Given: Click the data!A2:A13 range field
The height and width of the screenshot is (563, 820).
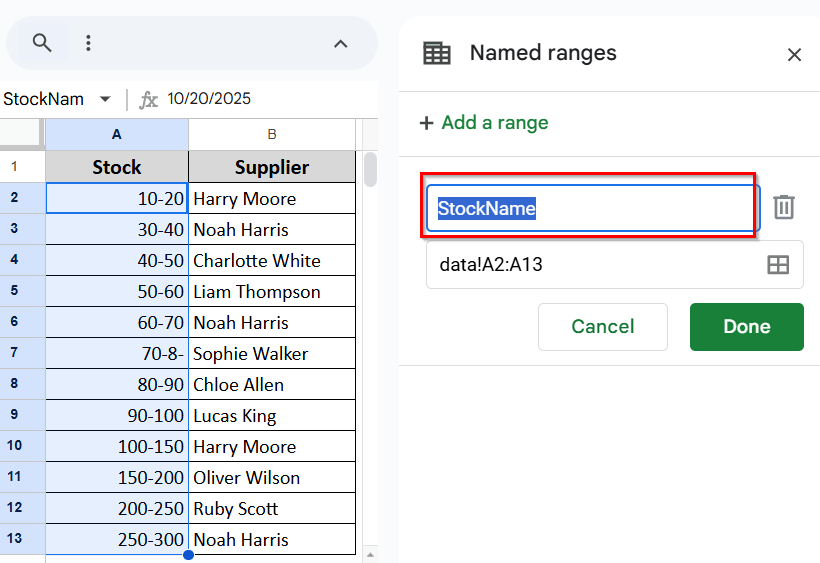Looking at the screenshot, I should (x=614, y=265).
